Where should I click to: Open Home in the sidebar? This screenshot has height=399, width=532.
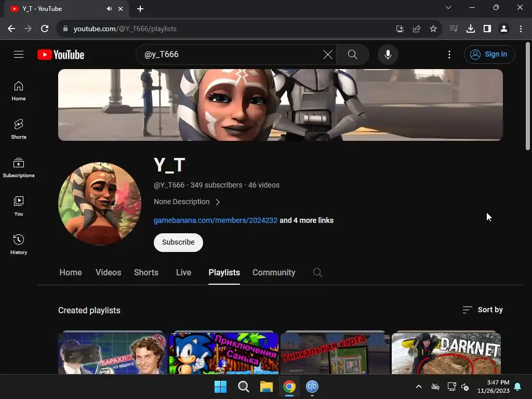tap(19, 91)
